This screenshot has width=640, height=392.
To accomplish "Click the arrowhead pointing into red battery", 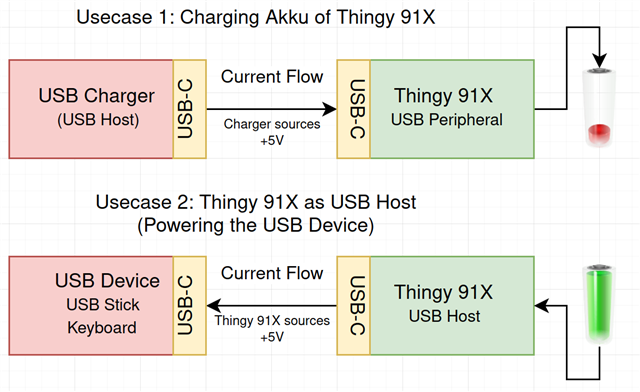I will pyautogui.click(x=599, y=60).
